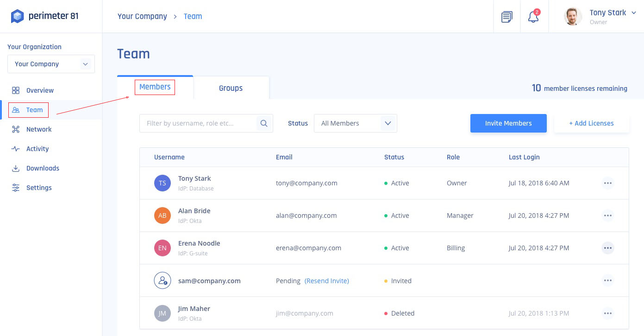The image size is (644, 336).
Task: Click the alan@company.com email
Action: [x=306, y=216]
